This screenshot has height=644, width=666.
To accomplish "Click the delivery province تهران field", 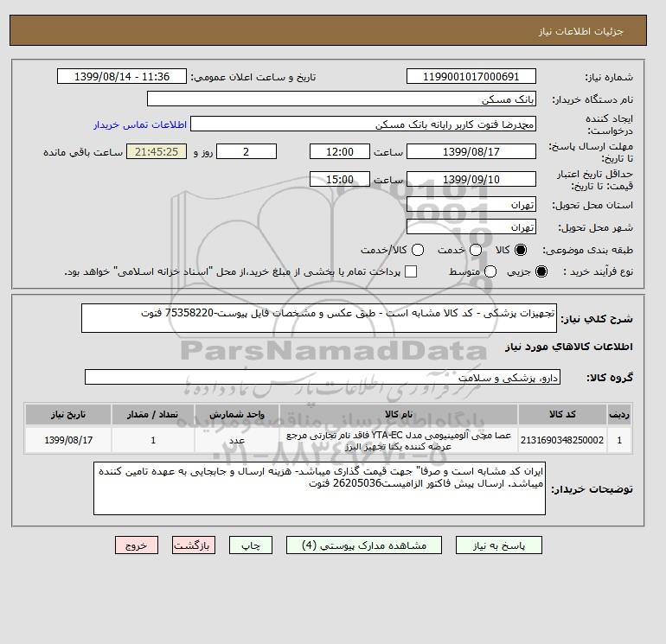I will click(471, 205).
